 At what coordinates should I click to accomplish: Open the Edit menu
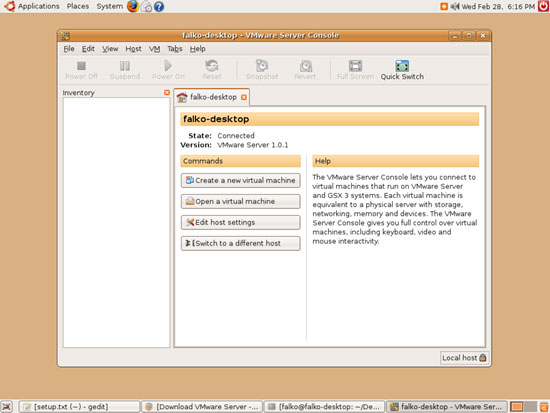tap(88, 49)
